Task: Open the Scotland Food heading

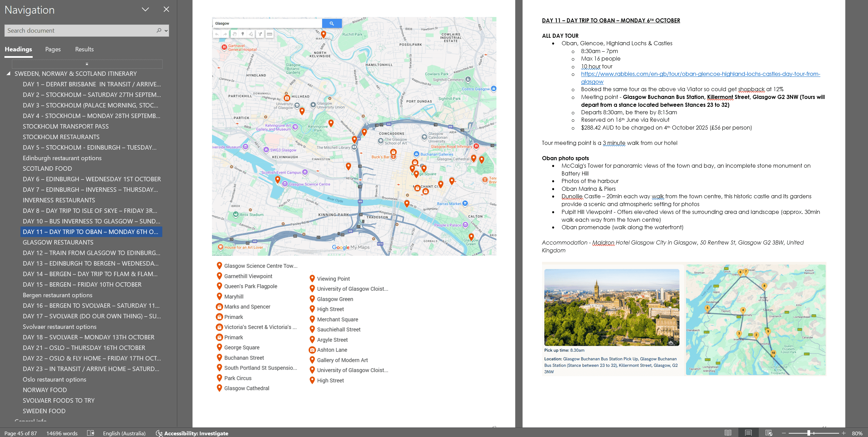Action: (x=47, y=169)
